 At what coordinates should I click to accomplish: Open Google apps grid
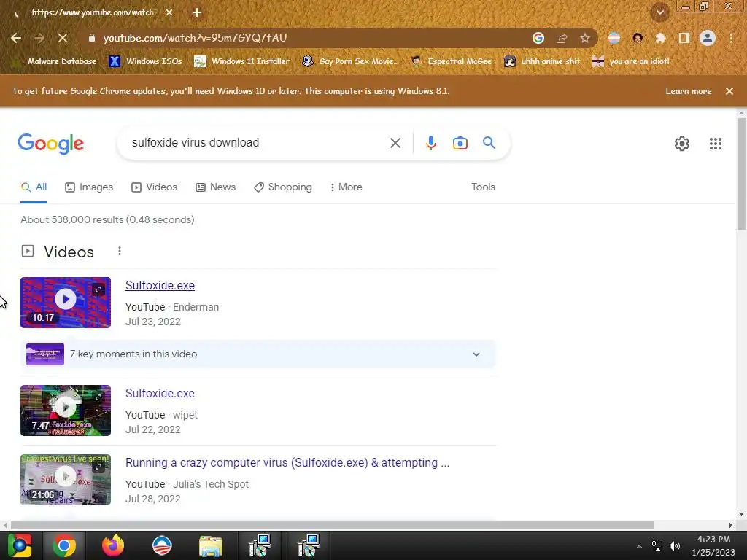tap(715, 144)
